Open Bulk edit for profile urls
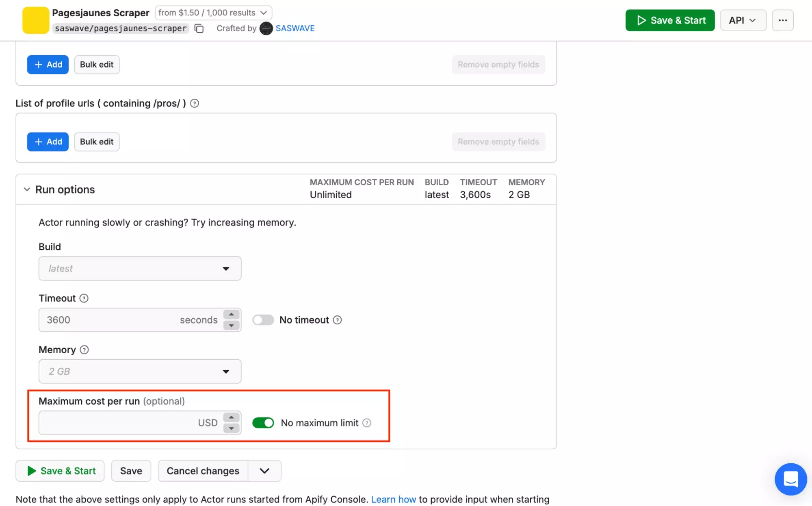The width and height of the screenshot is (812, 506). [x=97, y=142]
